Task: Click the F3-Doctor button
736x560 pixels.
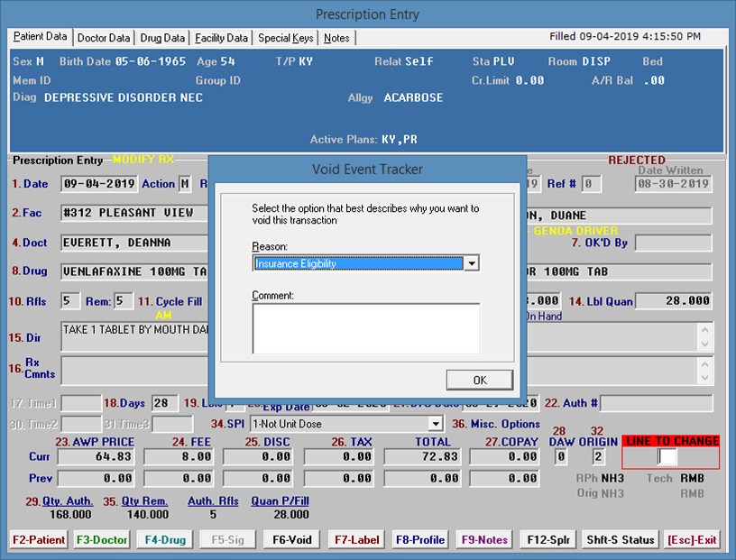Action: click(101, 539)
